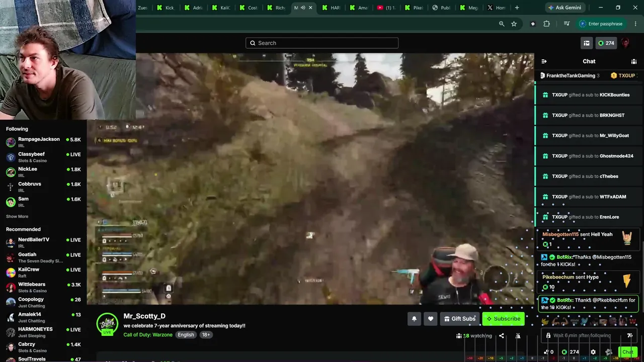Close the active browser tab
Viewport: 644px width, 362px height.
[x=310, y=8]
